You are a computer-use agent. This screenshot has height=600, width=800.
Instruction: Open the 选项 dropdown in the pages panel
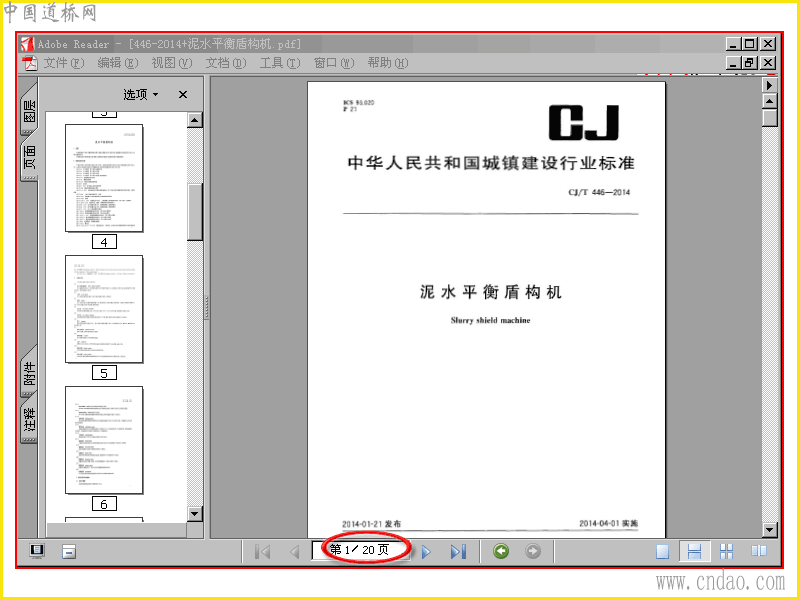coord(141,94)
